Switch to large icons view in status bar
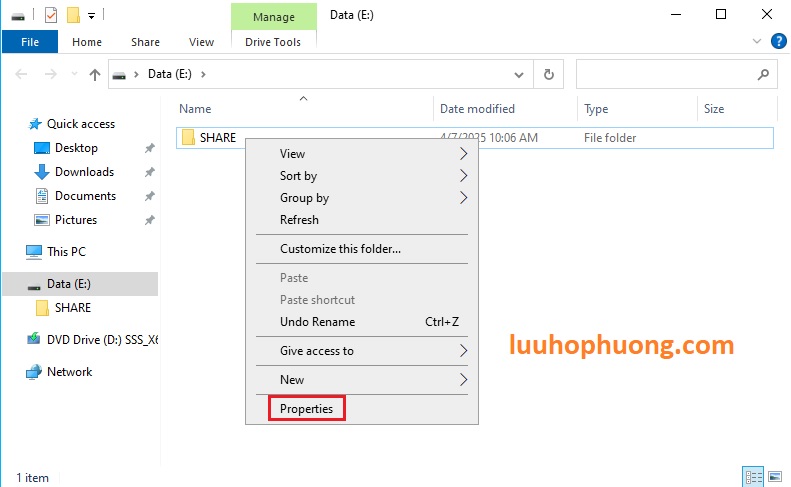 774,477
